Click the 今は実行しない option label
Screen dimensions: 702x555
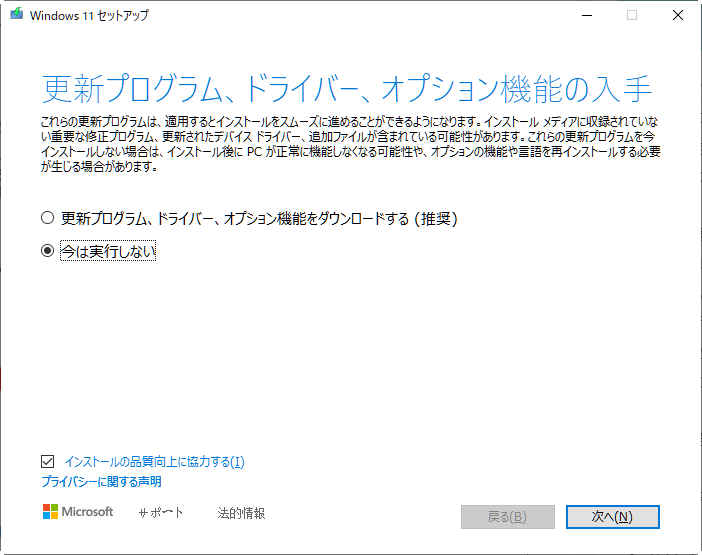click(x=108, y=252)
